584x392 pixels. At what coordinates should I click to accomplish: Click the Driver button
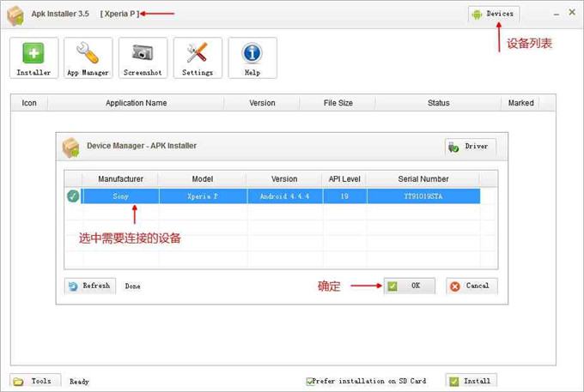(x=470, y=147)
